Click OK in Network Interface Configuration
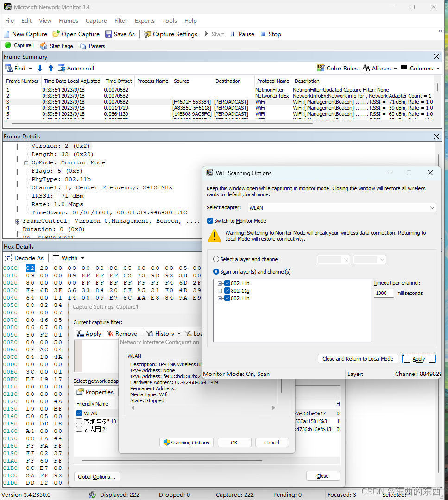Image resolution: width=448 pixels, height=500 pixels. coord(234,443)
